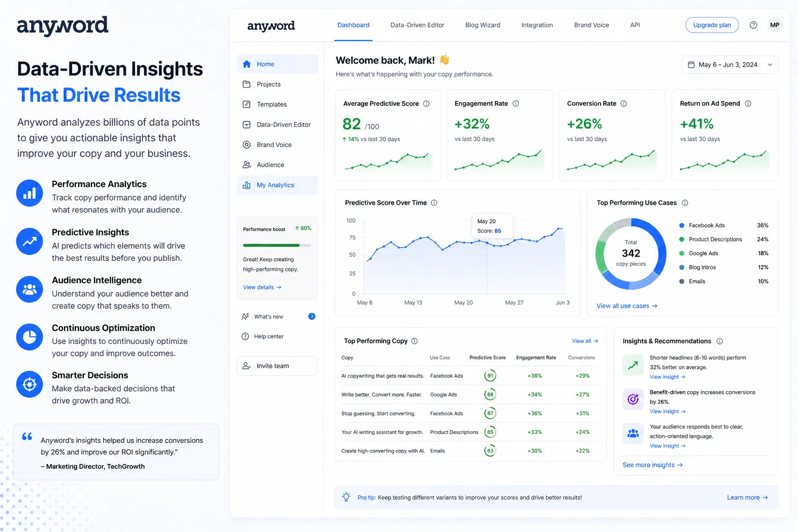Image resolution: width=798 pixels, height=532 pixels.
Task: Click the Product Descriptions green legend dot
Action: 682,240
